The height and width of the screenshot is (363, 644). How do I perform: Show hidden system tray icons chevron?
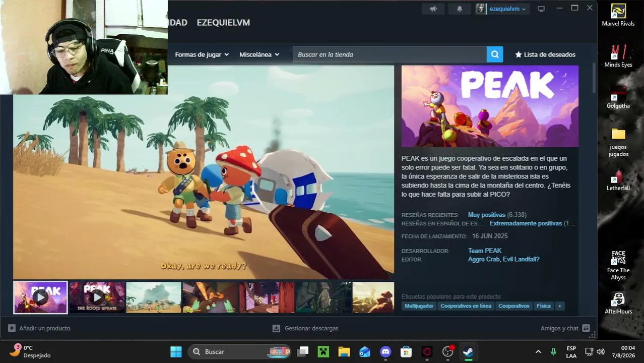click(x=538, y=351)
